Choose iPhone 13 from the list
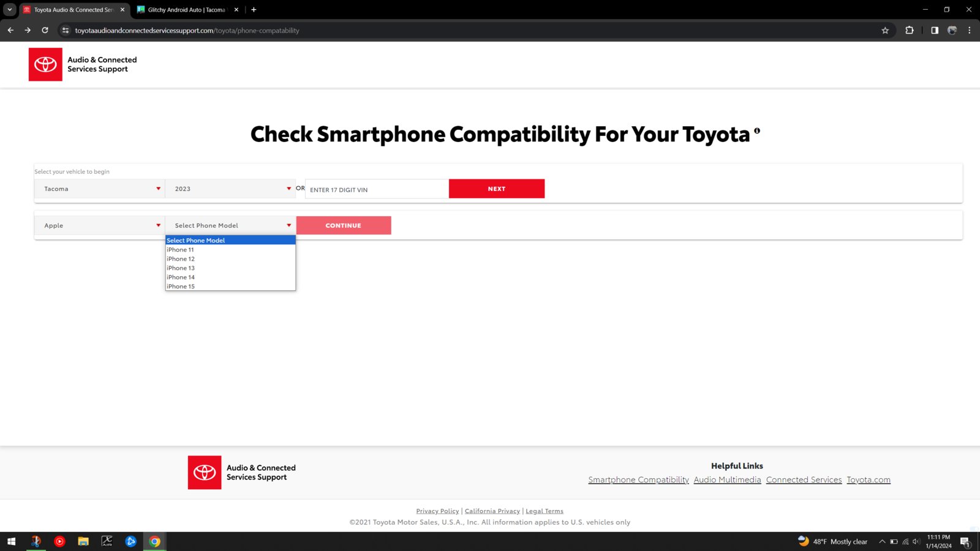The height and width of the screenshot is (551, 980). [230, 268]
